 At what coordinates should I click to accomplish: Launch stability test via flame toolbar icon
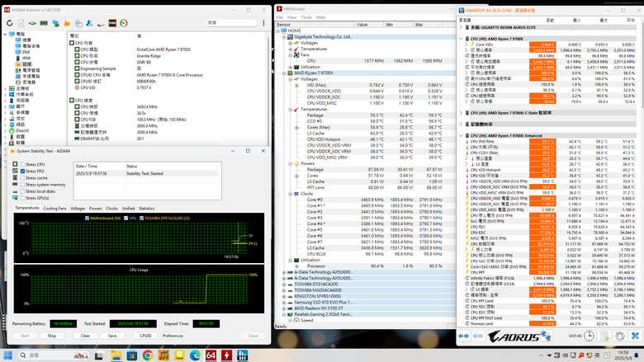tap(67, 23)
